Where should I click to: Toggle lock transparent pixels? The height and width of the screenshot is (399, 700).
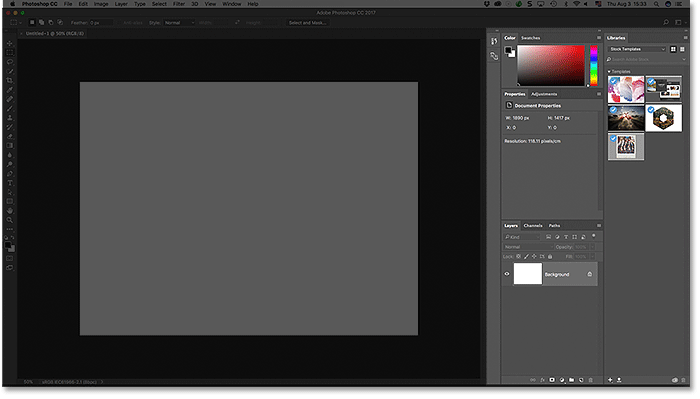(x=518, y=257)
